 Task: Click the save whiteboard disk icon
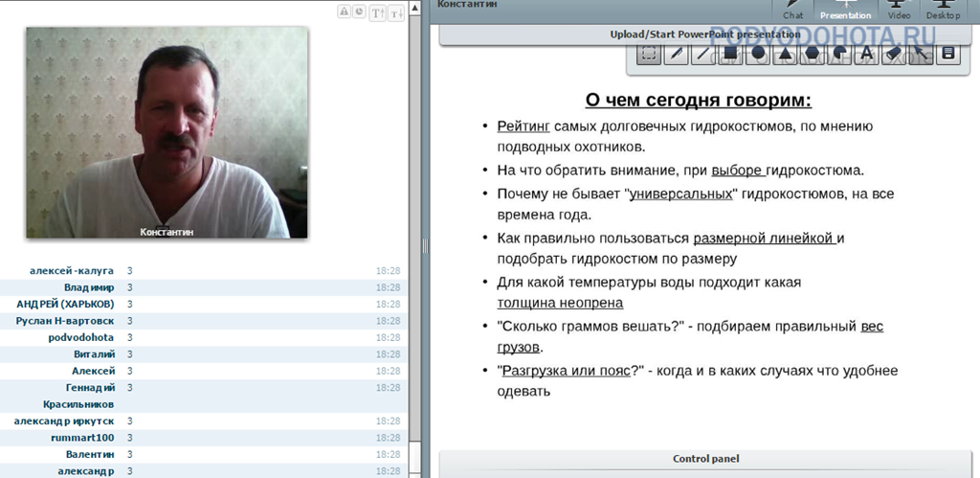click(948, 54)
